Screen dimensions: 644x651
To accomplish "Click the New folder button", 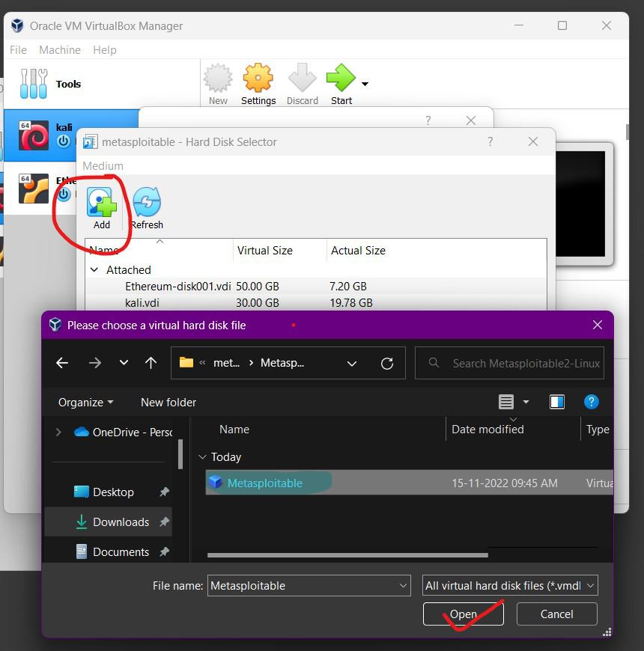I will (x=168, y=403).
